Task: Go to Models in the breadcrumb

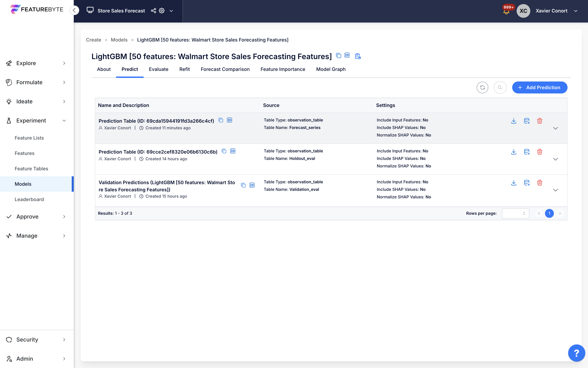Action: coord(119,40)
